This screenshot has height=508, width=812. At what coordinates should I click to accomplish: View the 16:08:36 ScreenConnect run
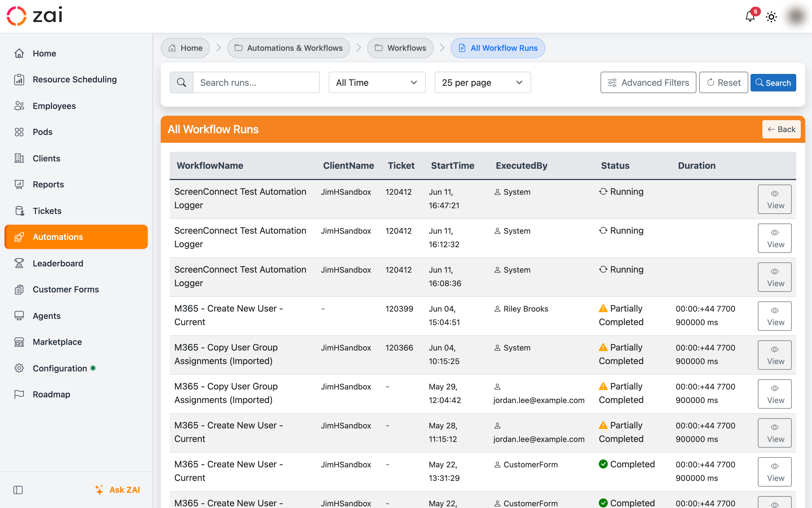click(x=775, y=277)
